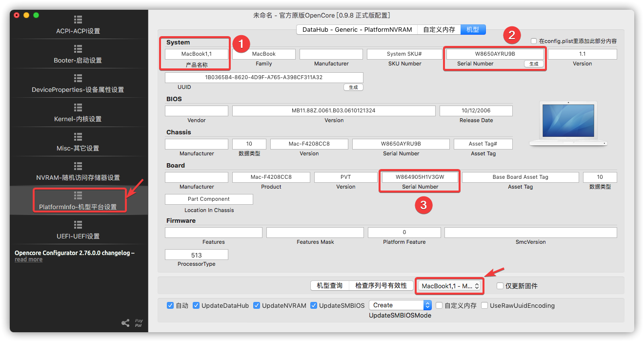Image resolution: width=644 pixels, height=342 pixels.
Task: Switch to the DataHub - Generic - PlatformNVRAM tab
Action: click(357, 29)
